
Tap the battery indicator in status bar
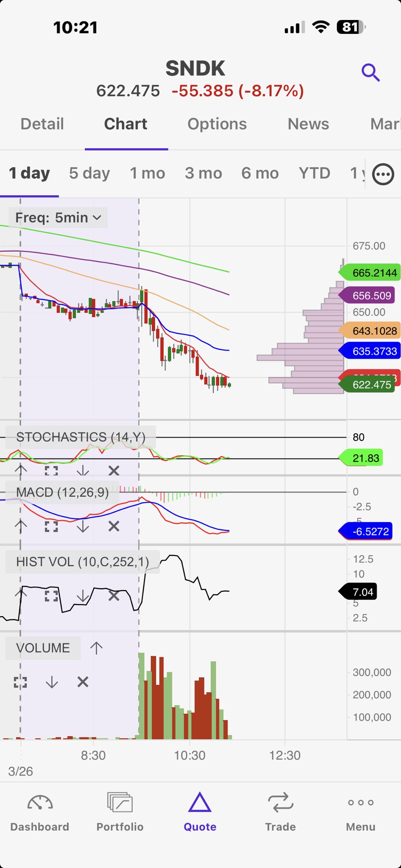[351, 27]
